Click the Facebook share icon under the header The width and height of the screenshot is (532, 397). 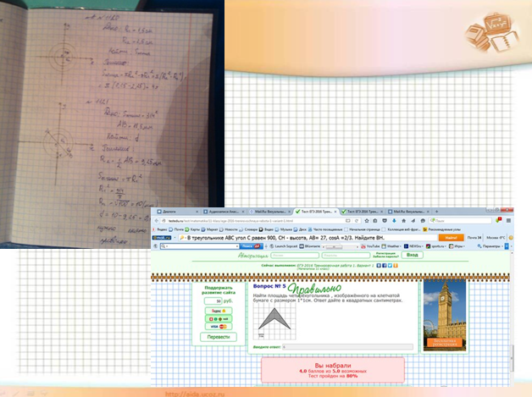[384, 266]
